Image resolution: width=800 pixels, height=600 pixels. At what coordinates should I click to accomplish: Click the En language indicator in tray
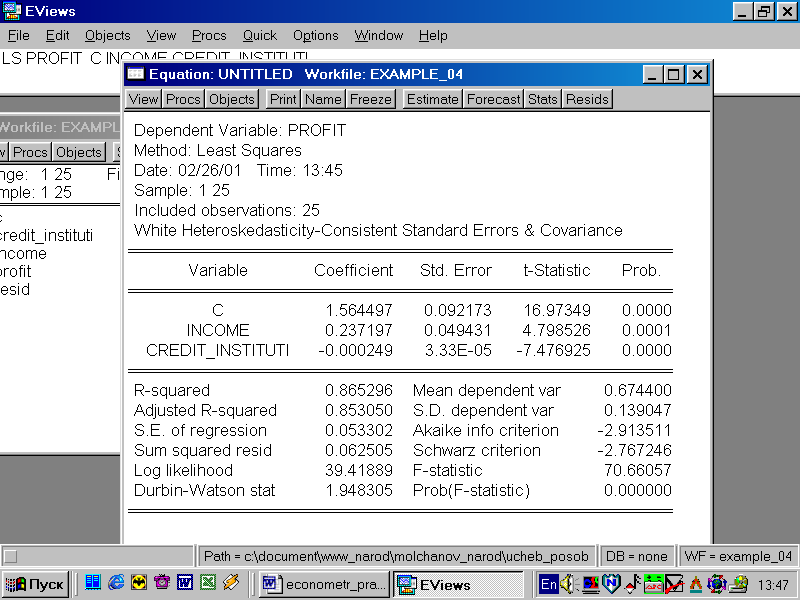pyautogui.click(x=548, y=584)
